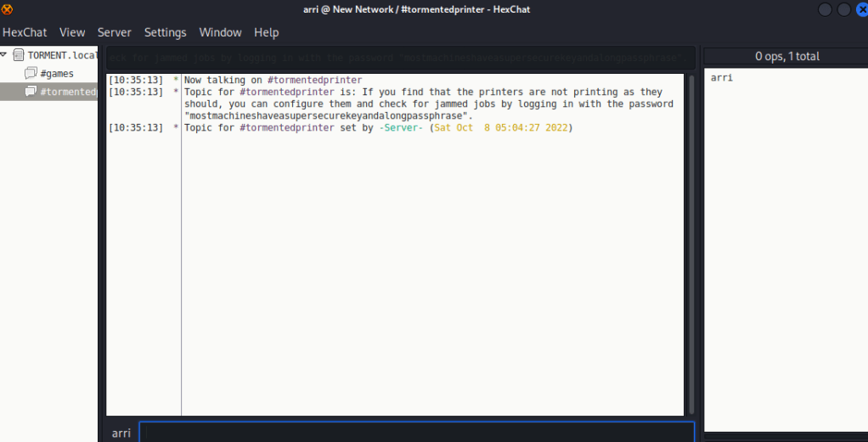Click the TORMENT.local server icon
The image size is (868, 442).
point(18,55)
